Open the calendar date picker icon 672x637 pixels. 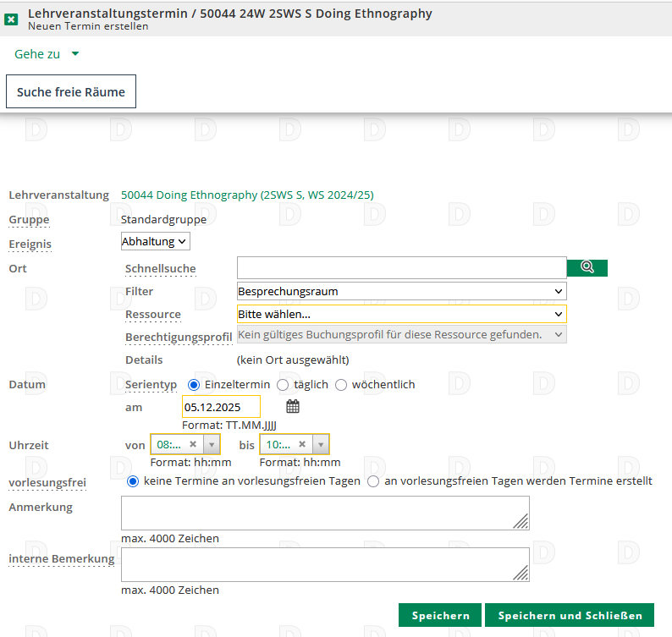(x=293, y=407)
